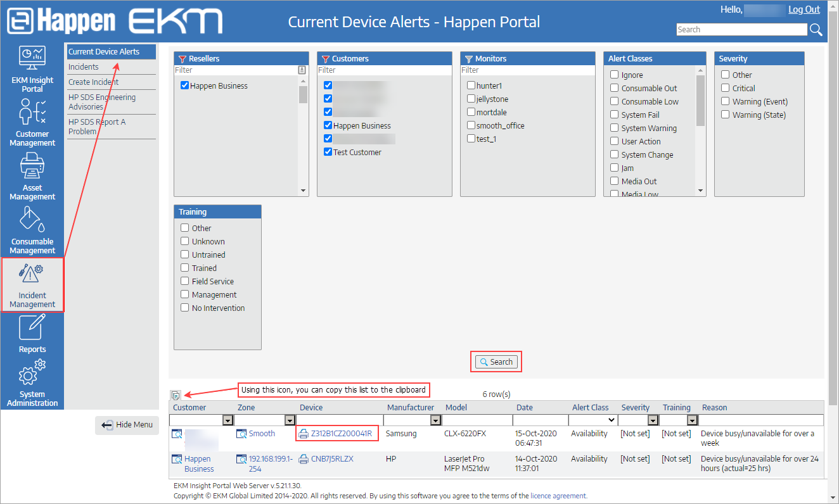Screen dimensions: 839x504
Task: Open Current Device Alerts submenu item
Action: tap(111, 52)
